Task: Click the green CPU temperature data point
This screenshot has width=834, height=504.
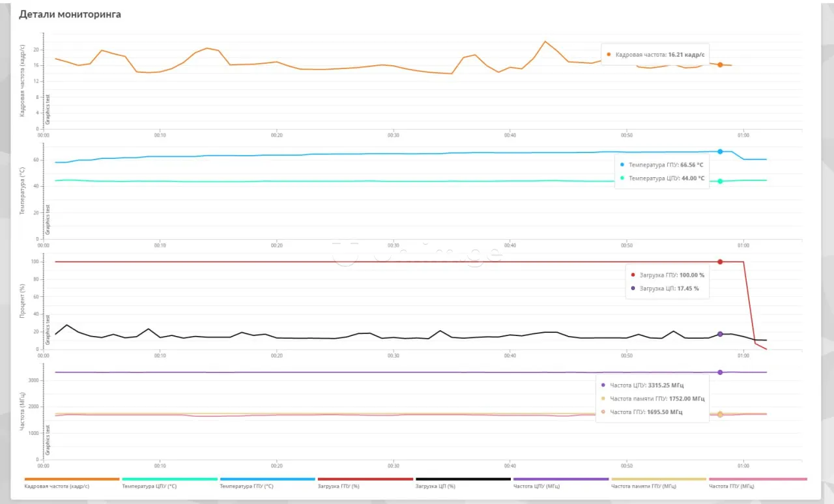Action: 720,181
